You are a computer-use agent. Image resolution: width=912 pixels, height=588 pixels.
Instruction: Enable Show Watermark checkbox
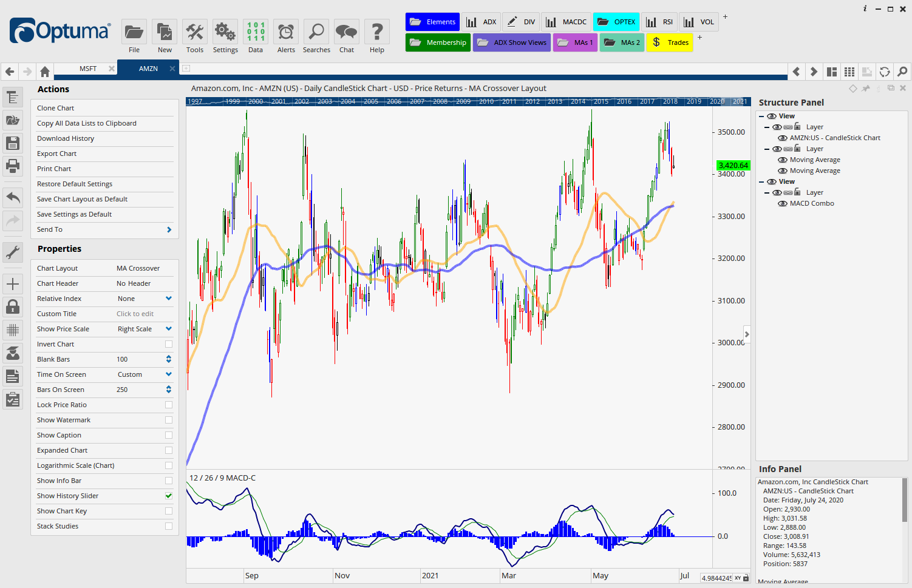coord(169,420)
